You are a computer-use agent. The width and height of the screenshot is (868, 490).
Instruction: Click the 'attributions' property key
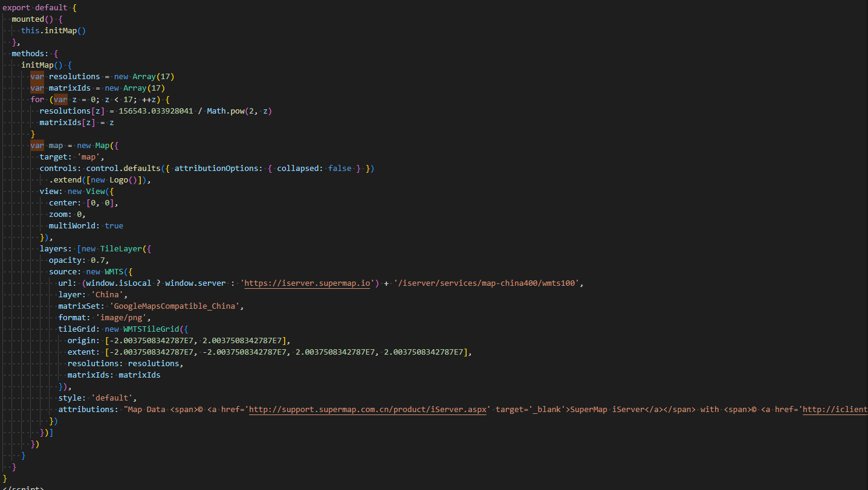click(x=86, y=409)
